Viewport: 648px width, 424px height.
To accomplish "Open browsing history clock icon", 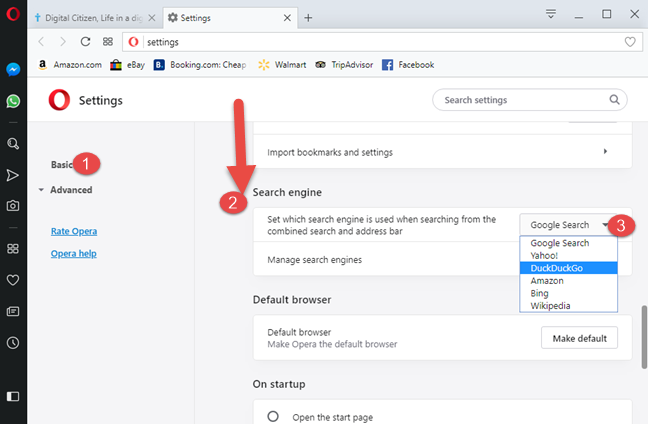I will [x=13, y=343].
